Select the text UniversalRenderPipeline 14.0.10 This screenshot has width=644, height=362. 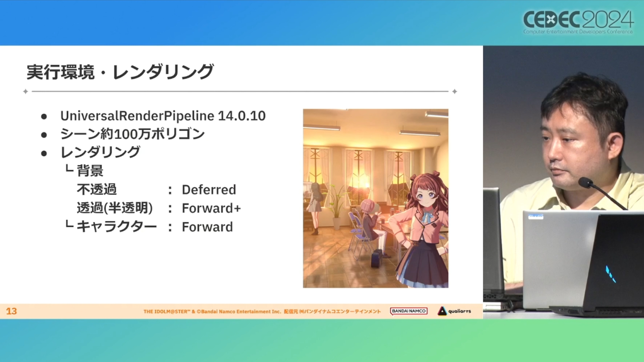point(163,116)
